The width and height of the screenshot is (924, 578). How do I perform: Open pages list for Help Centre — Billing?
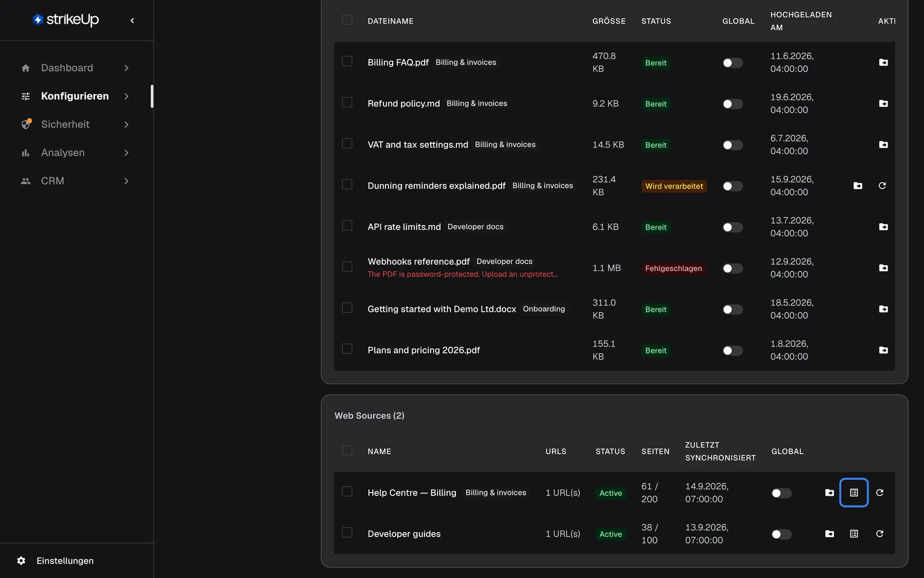coord(854,493)
